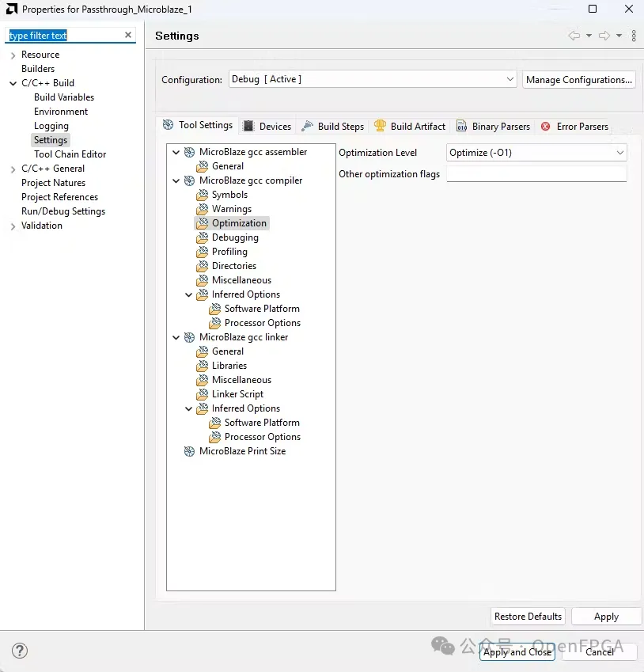Switch to the Devices tab
The width and height of the screenshot is (644, 672).
pyautogui.click(x=267, y=126)
